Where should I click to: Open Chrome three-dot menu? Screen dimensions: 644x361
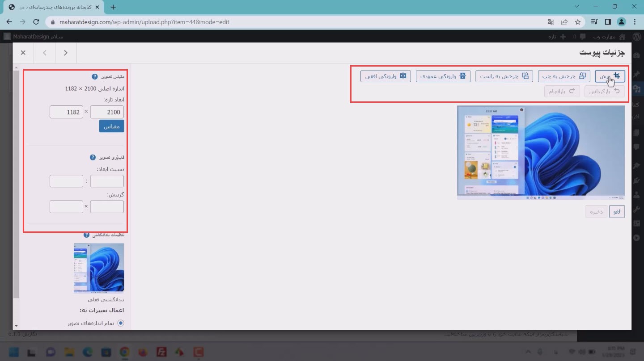click(635, 21)
